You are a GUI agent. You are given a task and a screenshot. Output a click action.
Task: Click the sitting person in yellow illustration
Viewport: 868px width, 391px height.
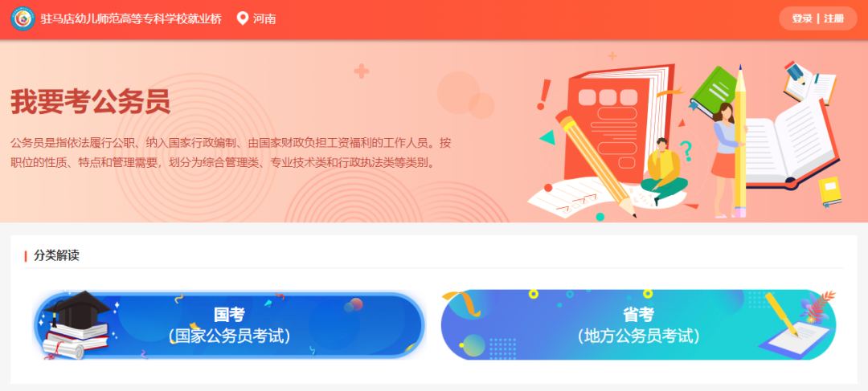point(664,172)
